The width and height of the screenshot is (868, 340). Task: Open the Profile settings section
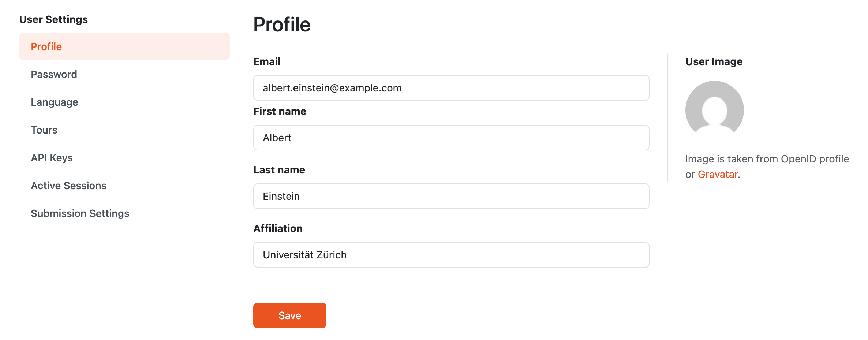(x=124, y=46)
